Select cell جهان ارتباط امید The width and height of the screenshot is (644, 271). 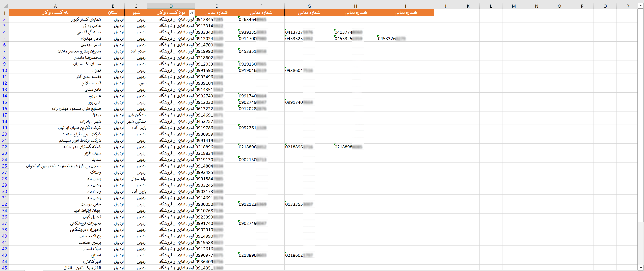55,211
